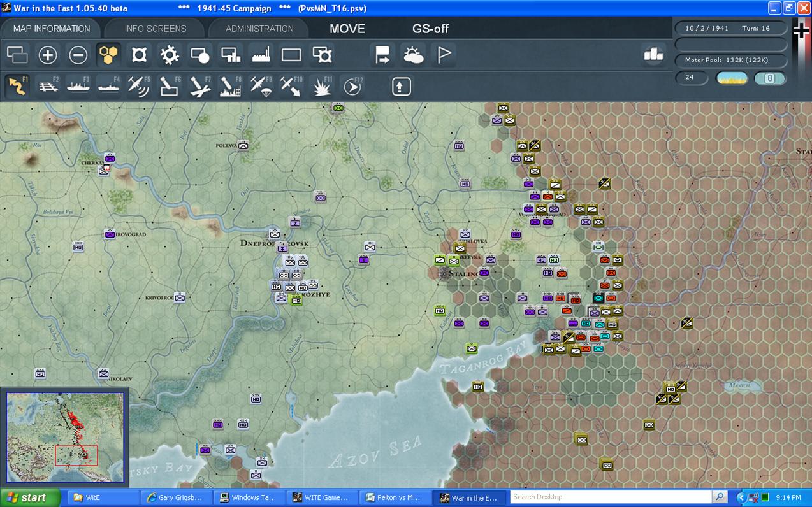Select bomb unit mode (F6)
Image resolution: width=812 pixels, height=507 pixels.
click(x=170, y=86)
